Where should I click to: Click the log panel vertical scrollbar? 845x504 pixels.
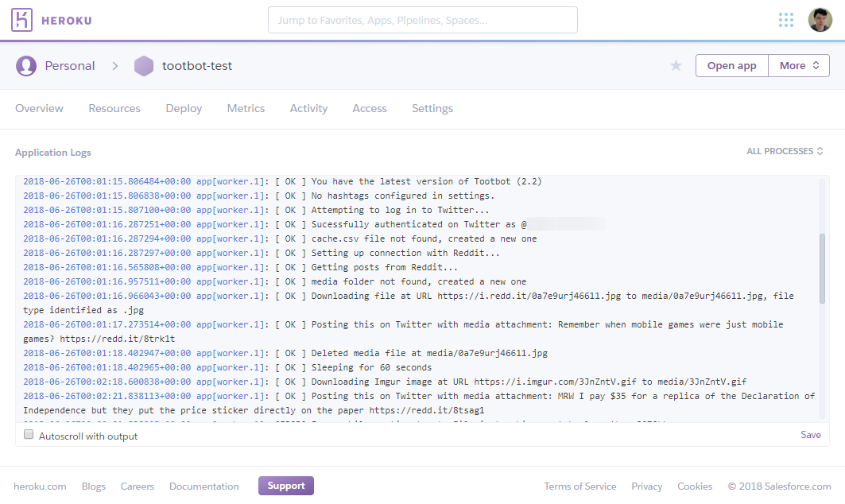(822, 269)
